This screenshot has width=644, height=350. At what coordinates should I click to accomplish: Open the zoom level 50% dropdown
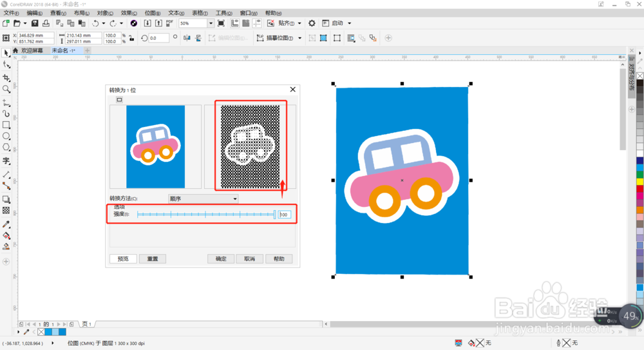[x=211, y=23]
